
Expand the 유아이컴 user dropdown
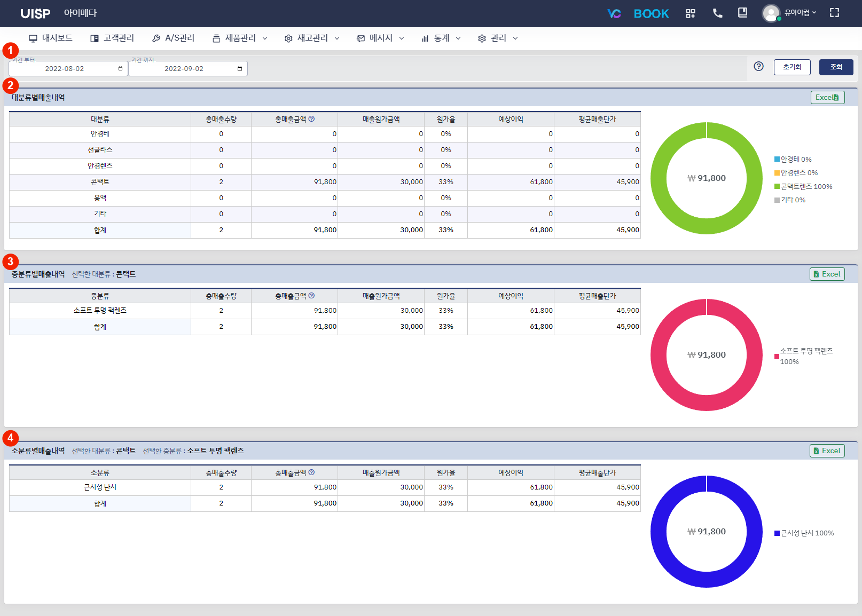coord(800,13)
